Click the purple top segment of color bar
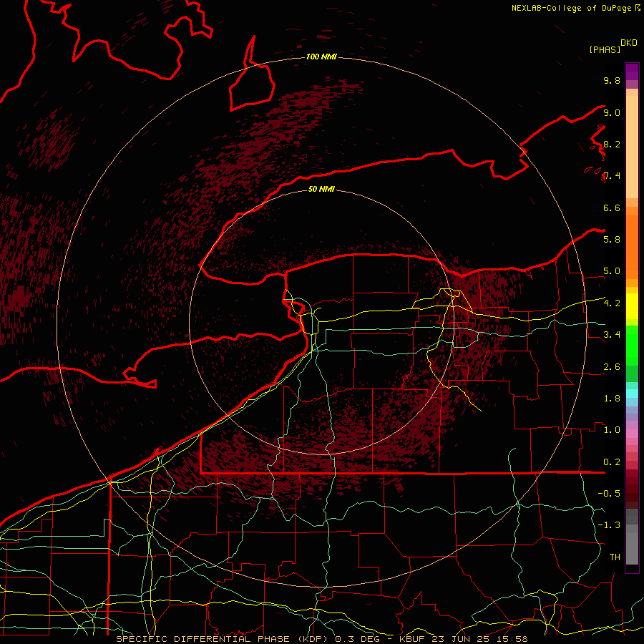Screen dimensions: 644x644 click(x=632, y=72)
